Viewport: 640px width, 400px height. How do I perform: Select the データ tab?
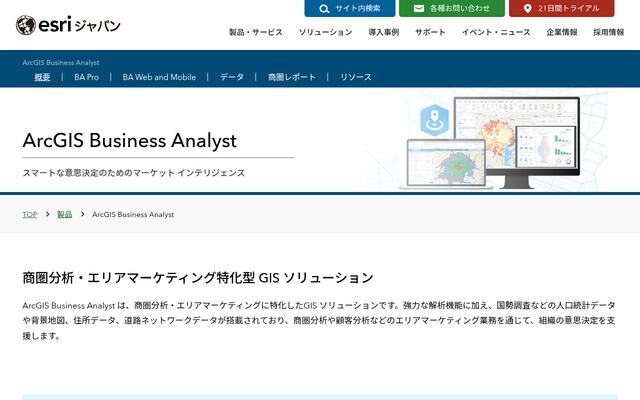pyautogui.click(x=232, y=77)
